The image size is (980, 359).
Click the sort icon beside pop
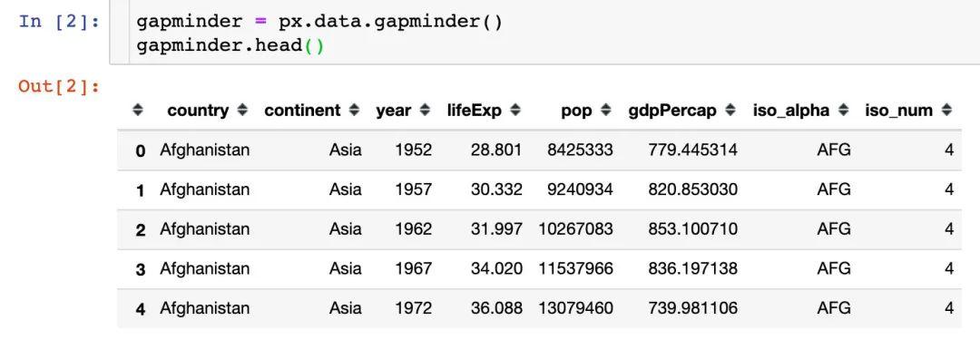point(605,111)
